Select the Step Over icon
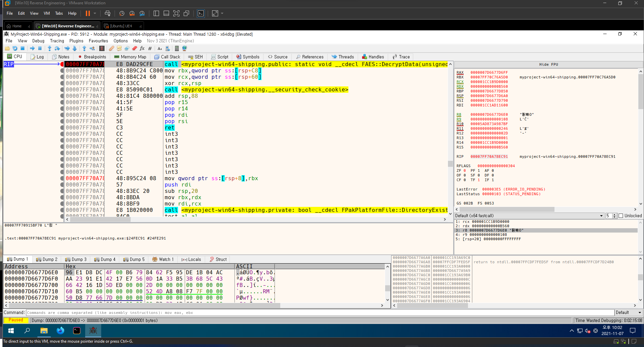Screen dimensions: 644x347 [x=57, y=48]
